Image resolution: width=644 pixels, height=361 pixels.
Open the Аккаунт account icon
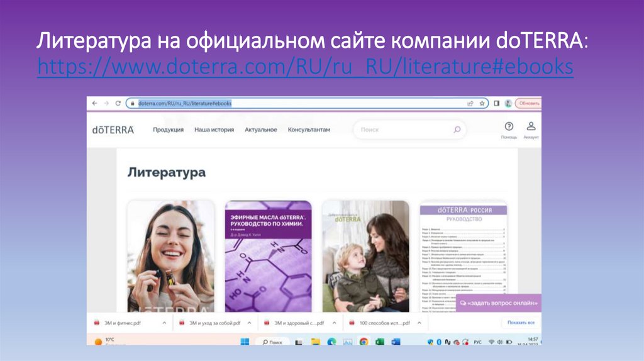(x=531, y=130)
